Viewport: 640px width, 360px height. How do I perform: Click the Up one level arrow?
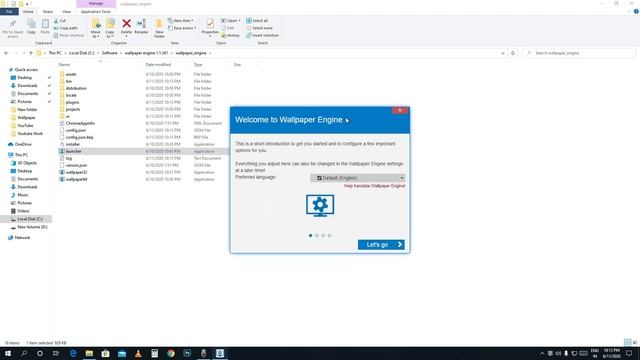coord(31,53)
